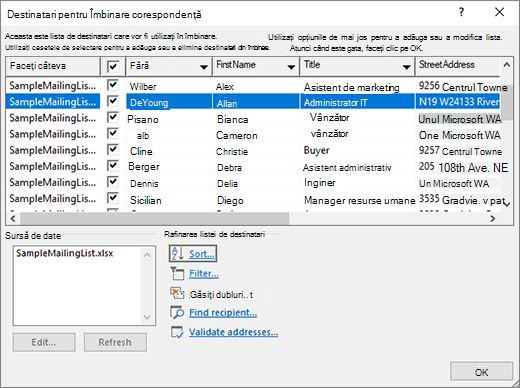Close the mail merge recipients dialog
The image size is (520, 388).
click(499, 12)
